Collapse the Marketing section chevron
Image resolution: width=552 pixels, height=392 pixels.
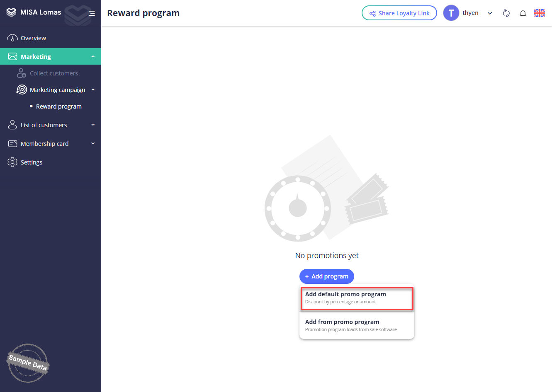(93, 57)
